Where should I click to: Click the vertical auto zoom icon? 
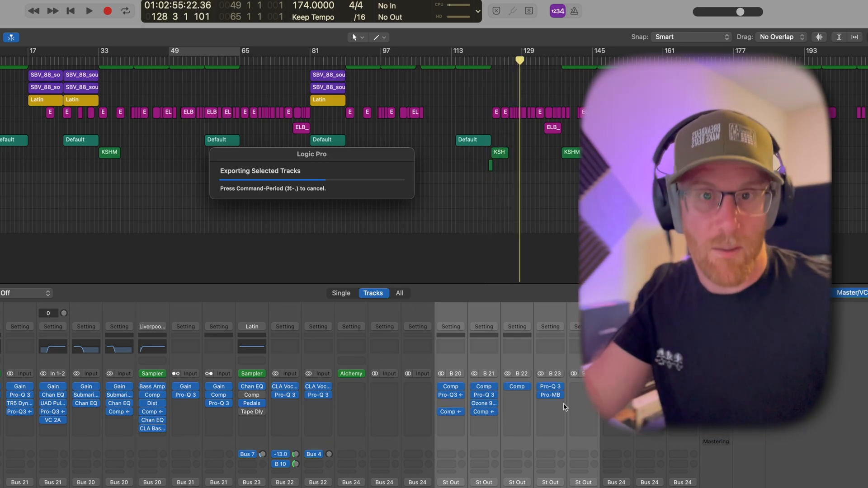tap(839, 37)
